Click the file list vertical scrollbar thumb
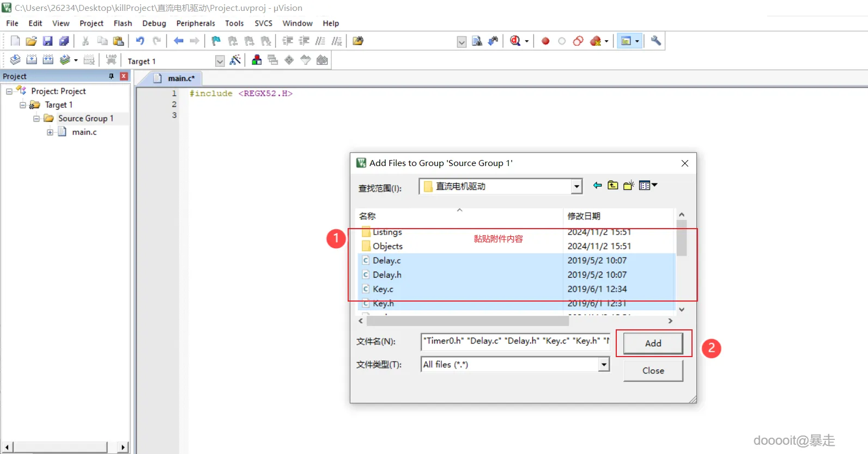This screenshot has width=868, height=454. click(682, 238)
